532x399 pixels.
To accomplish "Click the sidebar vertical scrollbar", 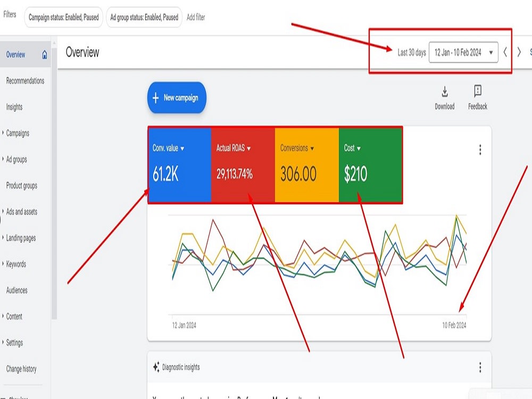I will coord(54,183).
